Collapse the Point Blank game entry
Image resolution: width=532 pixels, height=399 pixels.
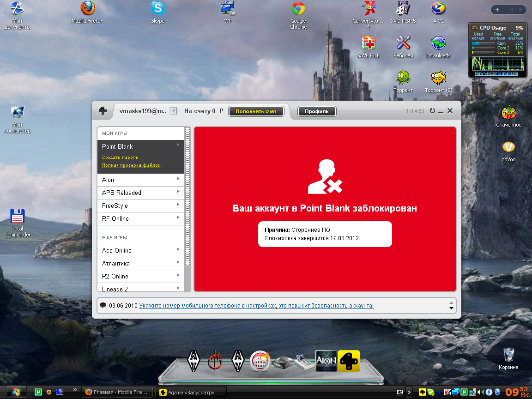click(x=178, y=145)
